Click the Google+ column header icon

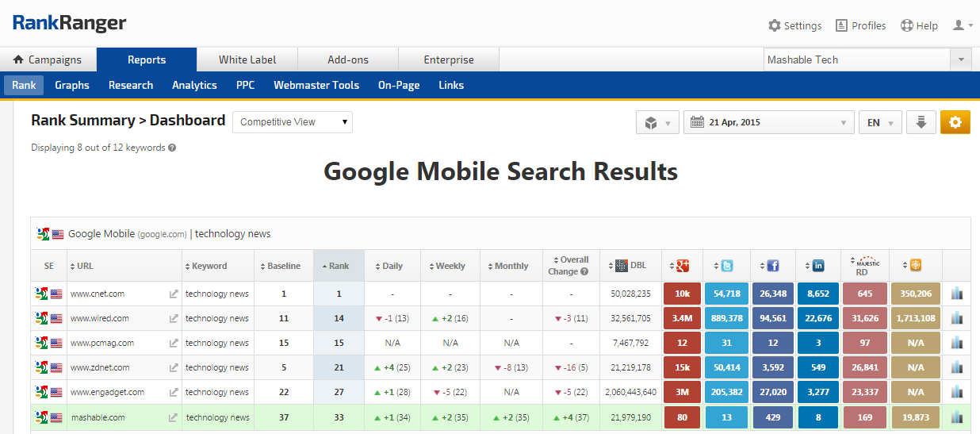682,266
